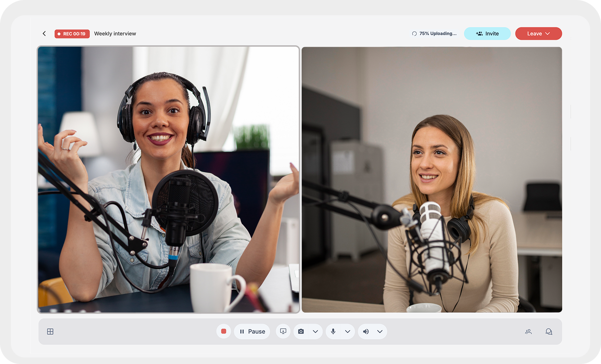The width and height of the screenshot is (601, 364).
Task: Open the grid layout view icon
Action: click(50, 332)
